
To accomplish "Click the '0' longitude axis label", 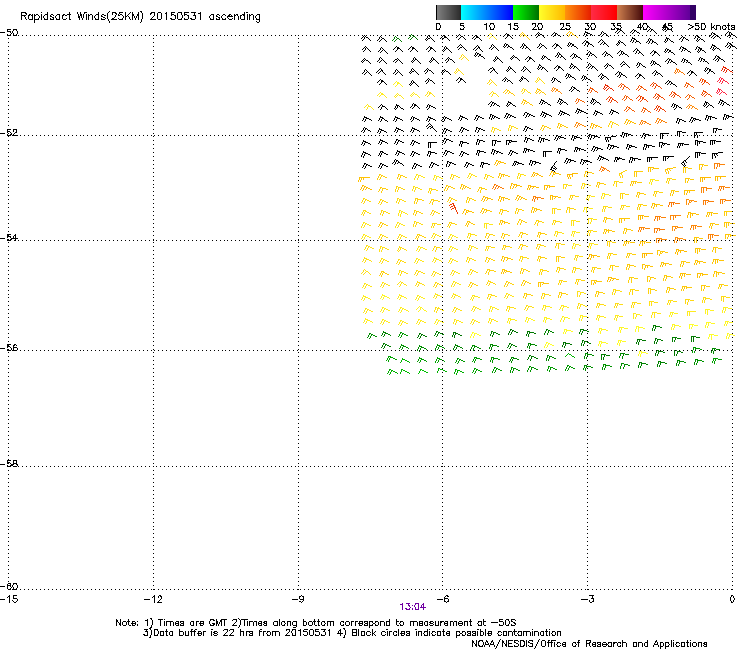I will 732,599.
